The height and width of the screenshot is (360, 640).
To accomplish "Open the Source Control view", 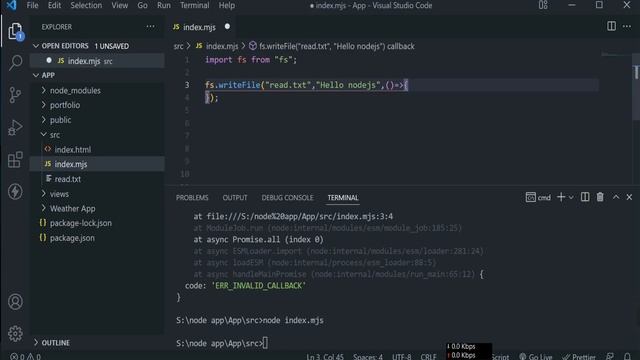I will tap(15, 95).
